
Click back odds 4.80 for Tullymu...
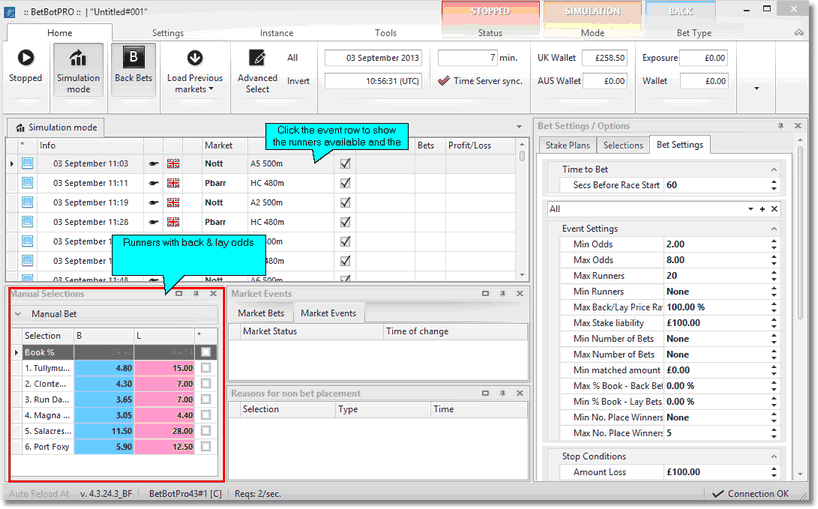click(104, 368)
